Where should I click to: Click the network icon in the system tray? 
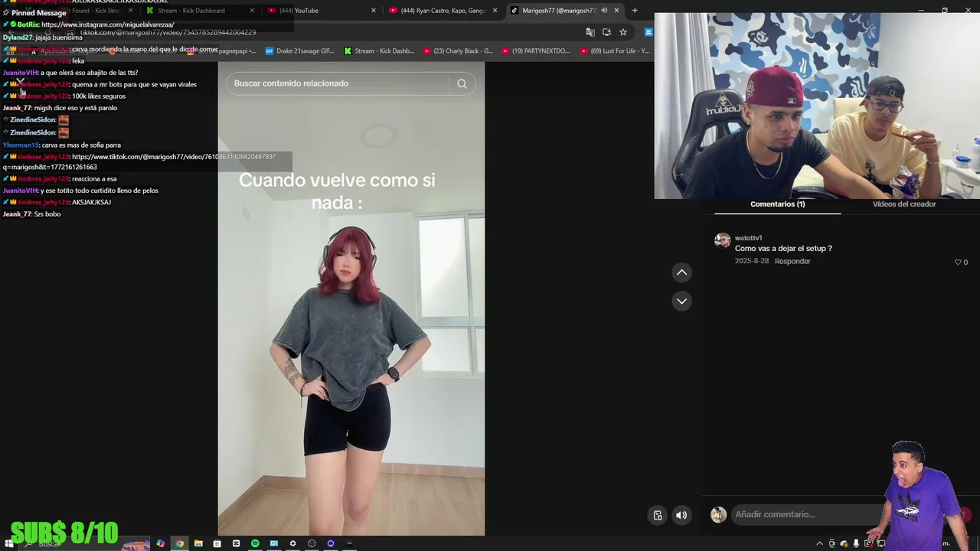[880, 543]
